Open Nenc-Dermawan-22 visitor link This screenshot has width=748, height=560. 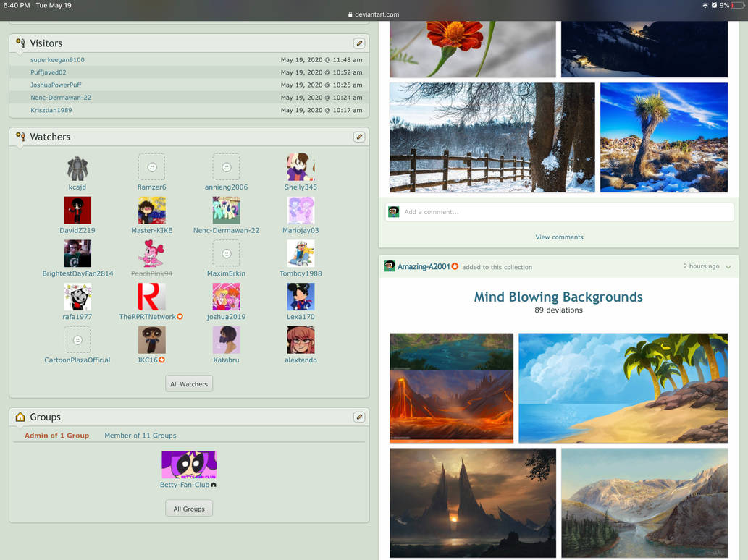point(61,98)
